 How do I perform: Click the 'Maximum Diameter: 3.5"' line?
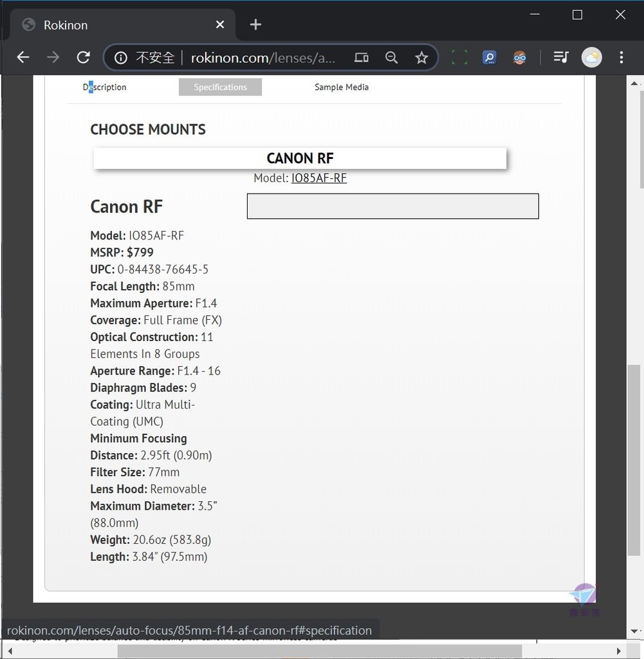click(154, 506)
